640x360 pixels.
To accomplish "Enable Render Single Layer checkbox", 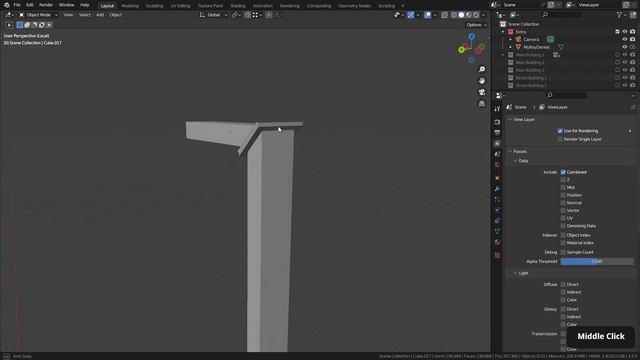I will pyautogui.click(x=560, y=139).
